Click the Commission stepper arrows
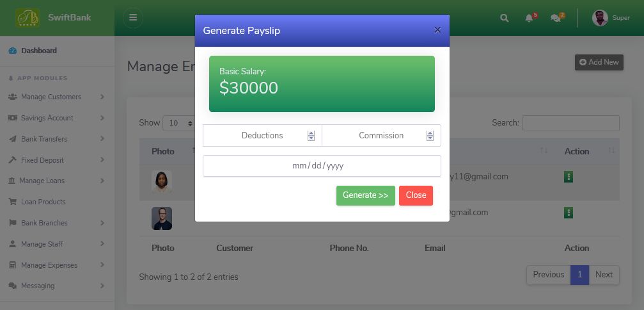The height and width of the screenshot is (310, 644). click(x=430, y=136)
